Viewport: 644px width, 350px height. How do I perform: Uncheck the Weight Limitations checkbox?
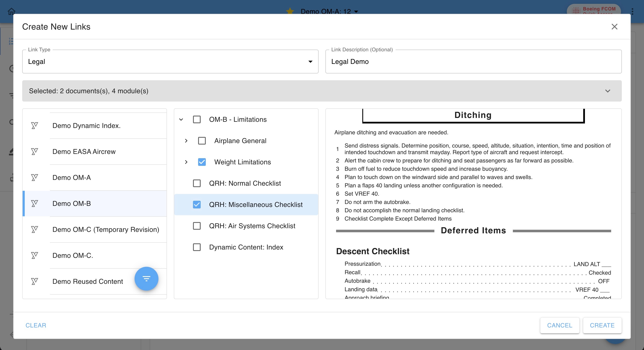[x=202, y=162]
